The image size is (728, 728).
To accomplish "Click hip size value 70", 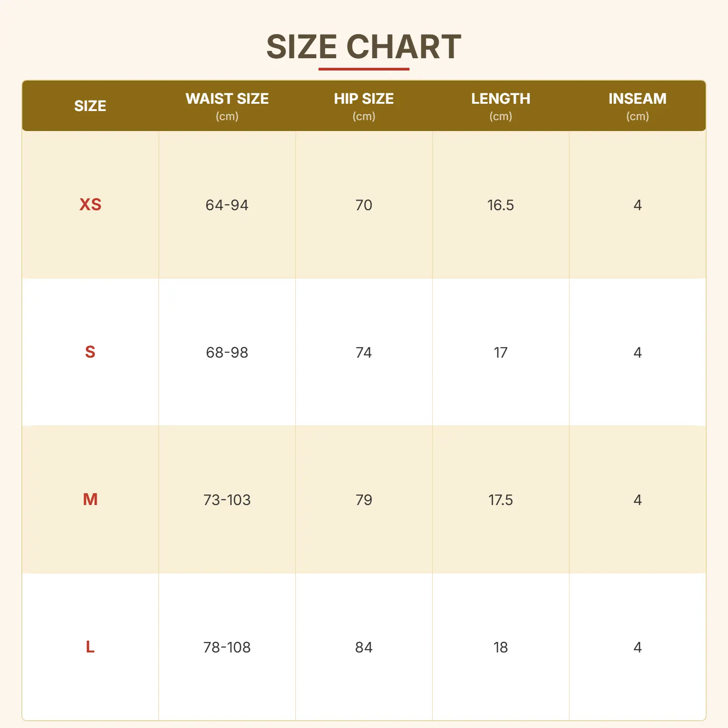I will (364, 205).
